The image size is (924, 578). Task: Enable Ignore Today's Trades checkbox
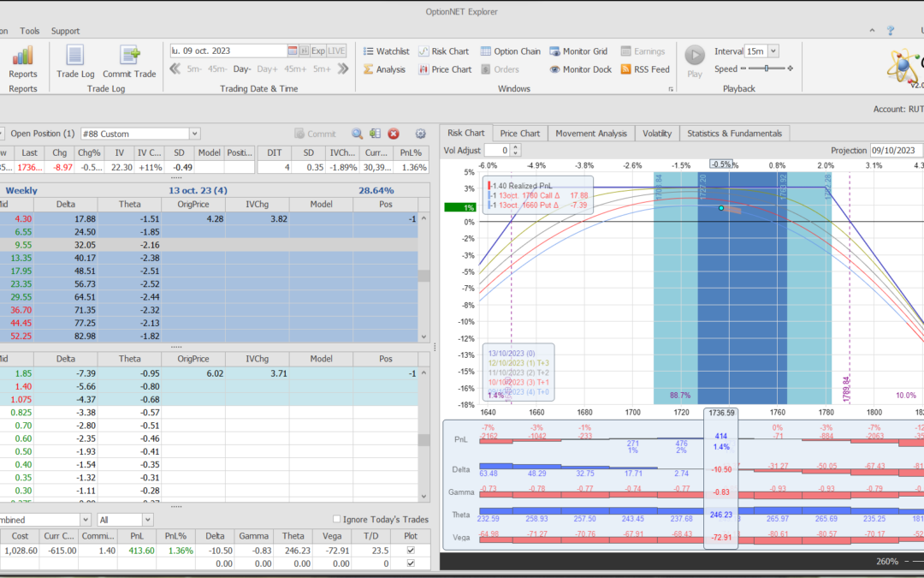tap(337, 520)
